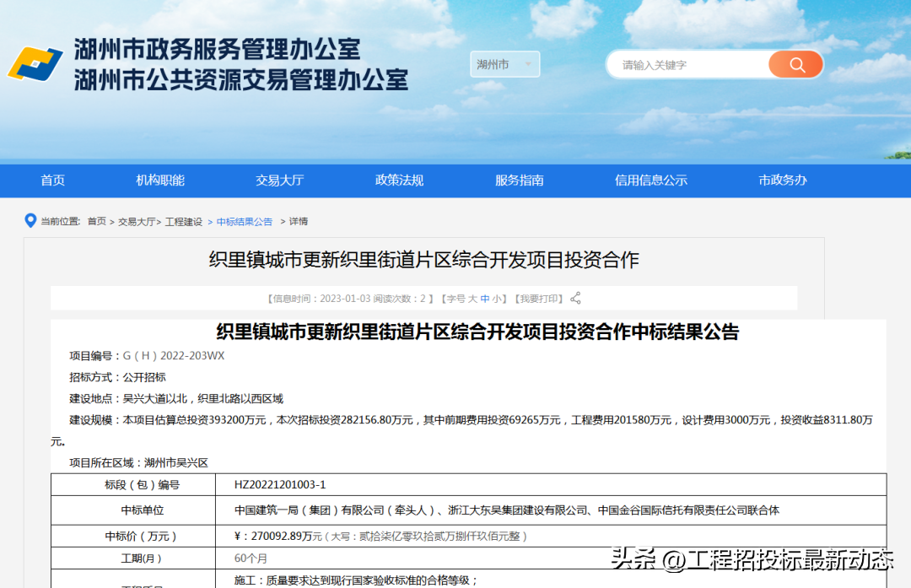Click the 市政务办 navigation item

point(783,181)
